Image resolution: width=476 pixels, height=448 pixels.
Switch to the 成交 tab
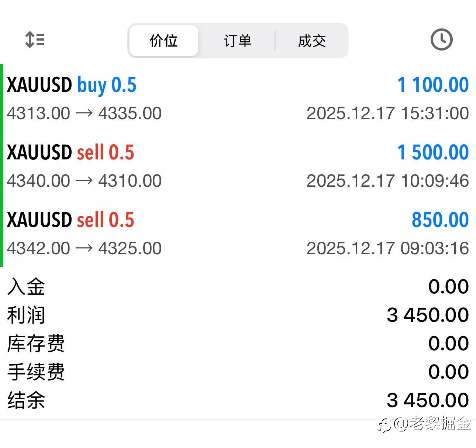point(312,41)
